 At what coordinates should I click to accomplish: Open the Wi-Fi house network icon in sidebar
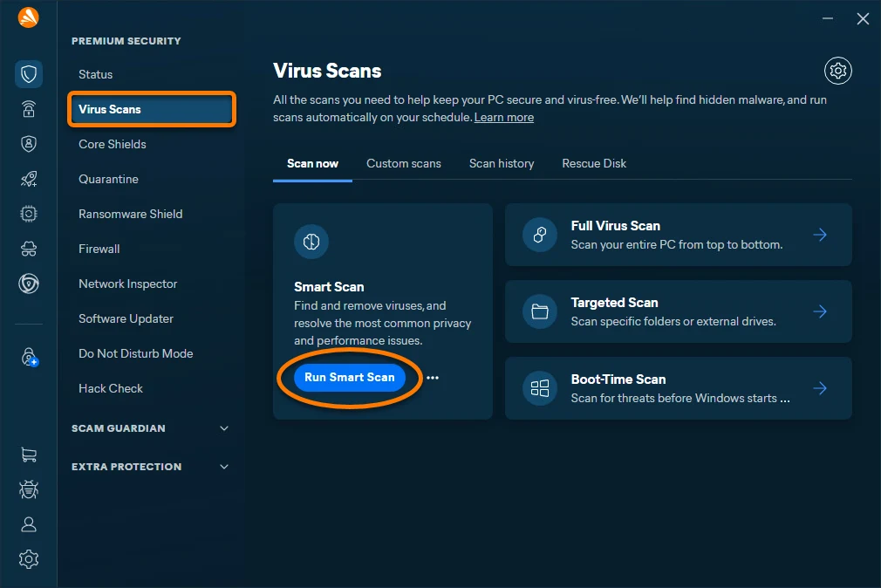coord(29,108)
